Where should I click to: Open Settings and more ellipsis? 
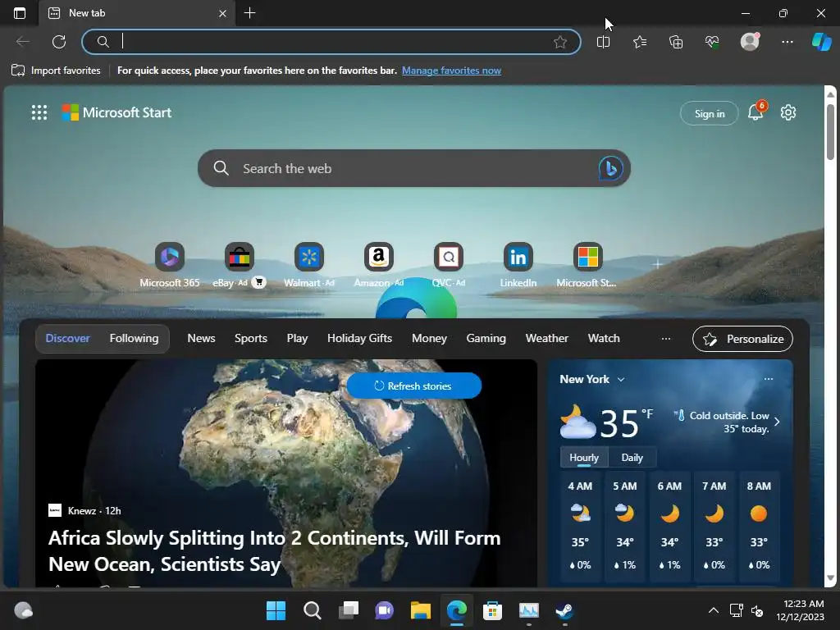787,42
